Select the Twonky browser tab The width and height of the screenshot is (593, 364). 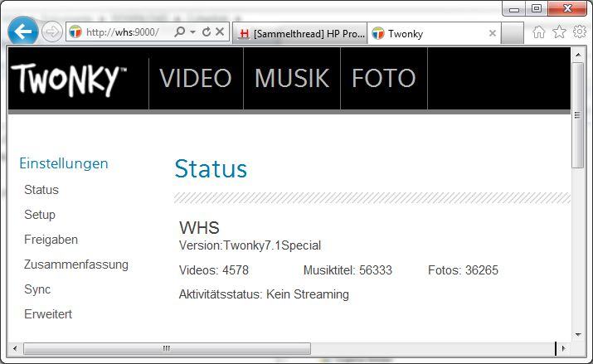tap(434, 34)
